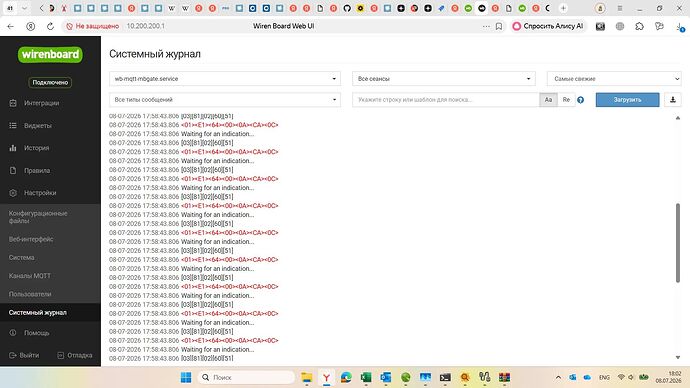Click the Интеграции sidebar icon

coord(13,103)
